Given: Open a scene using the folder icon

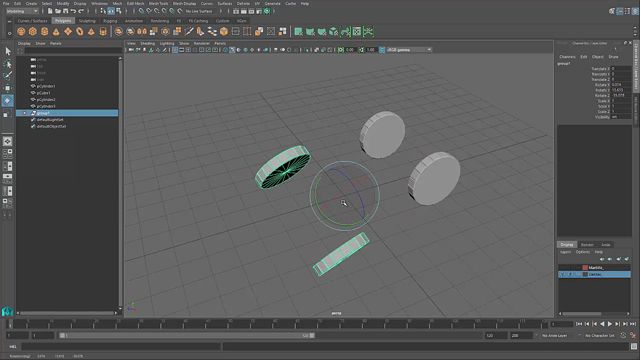Looking at the screenshot, I should click(x=58, y=11).
